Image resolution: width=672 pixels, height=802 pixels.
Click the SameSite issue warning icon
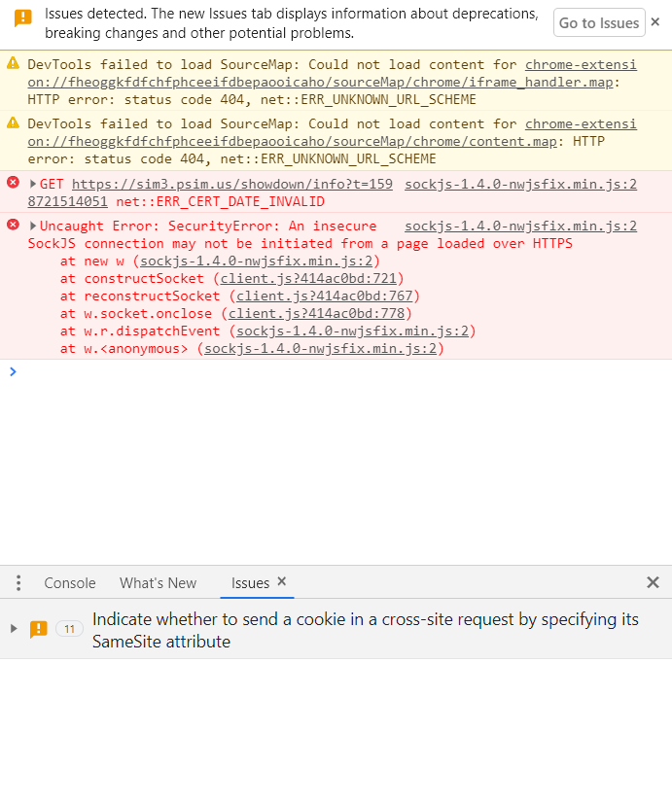click(38, 629)
